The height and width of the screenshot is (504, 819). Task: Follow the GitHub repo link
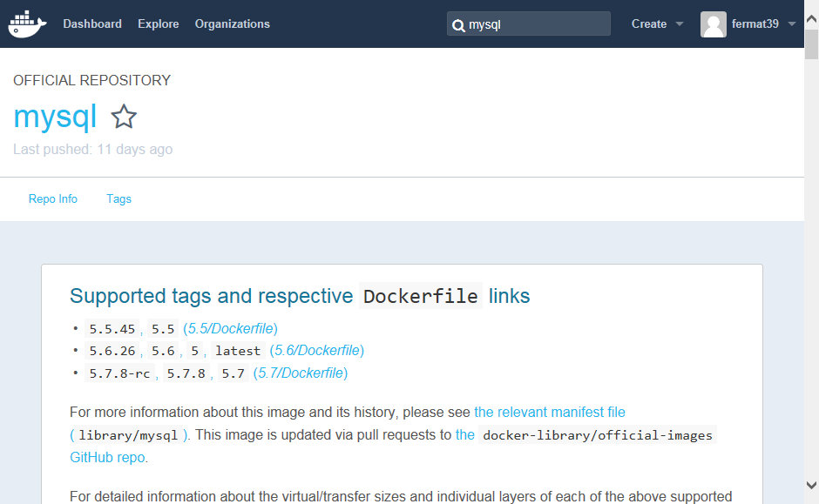pos(107,458)
